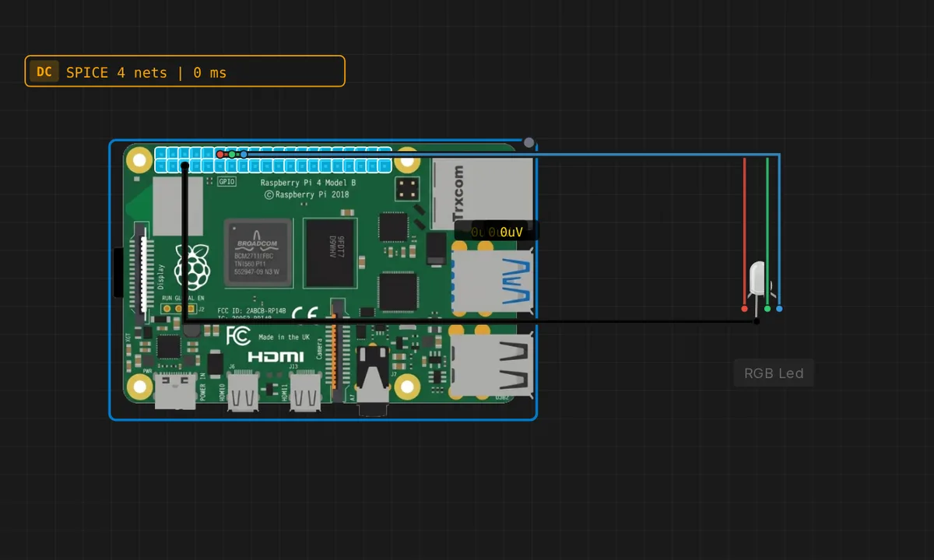Click the green wire node on the GPIO header
The width and height of the screenshot is (934, 560).
click(x=232, y=155)
